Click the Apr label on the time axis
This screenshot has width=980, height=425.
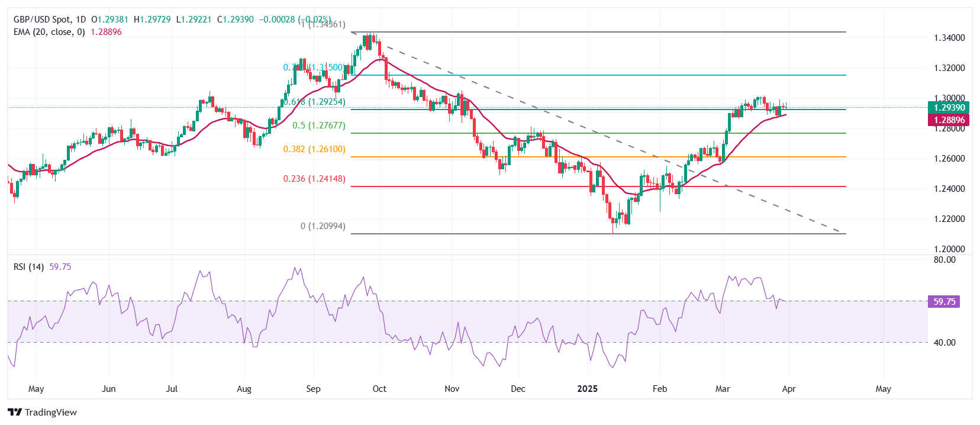click(x=789, y=389)
